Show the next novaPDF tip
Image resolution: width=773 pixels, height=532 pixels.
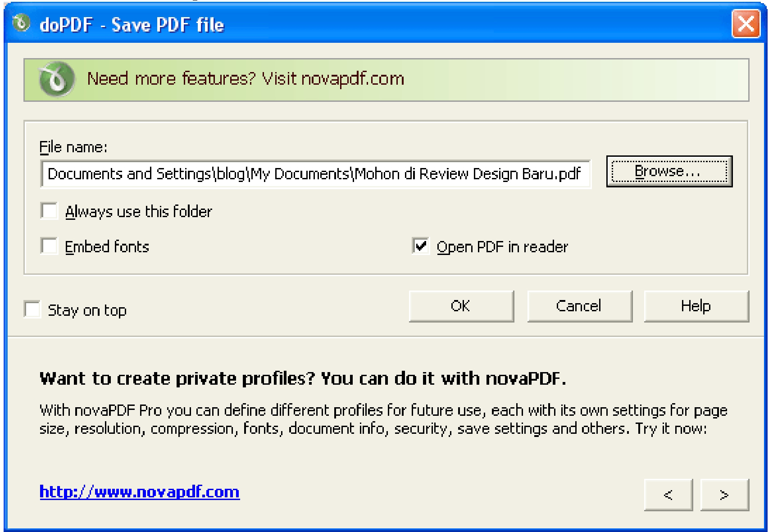coord(724,495)
